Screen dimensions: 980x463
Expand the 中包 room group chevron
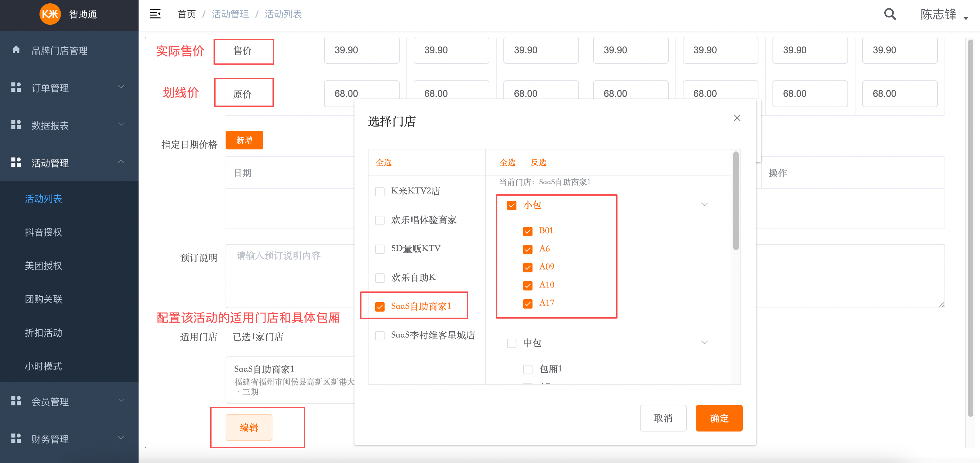705,342
